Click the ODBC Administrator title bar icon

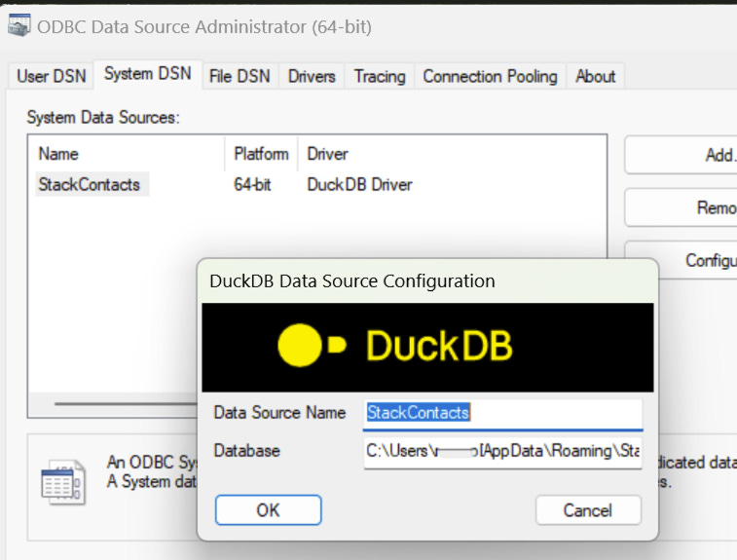pyautogui.click(x=18, y=25)
